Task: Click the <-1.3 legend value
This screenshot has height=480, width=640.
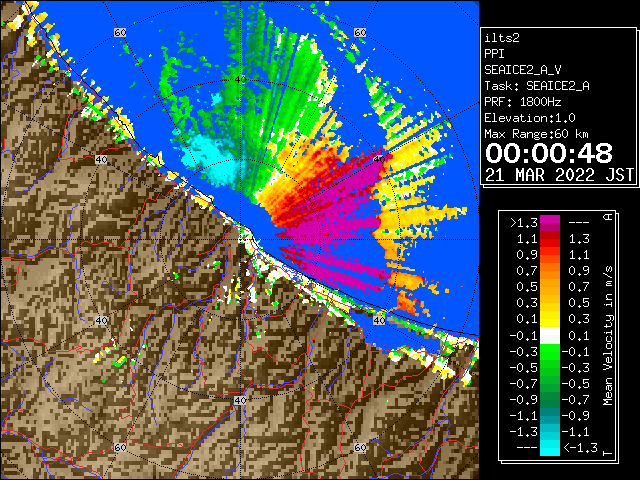Action: pos(580,448)
